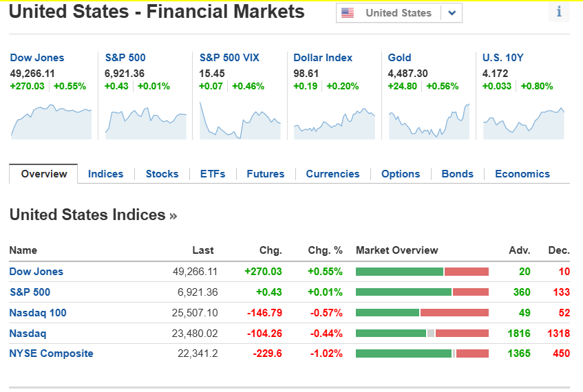Click the S&P 500 VIX header link
Image resolution: width=583 pixels, height=392 pixels.
tap(229, 58)
